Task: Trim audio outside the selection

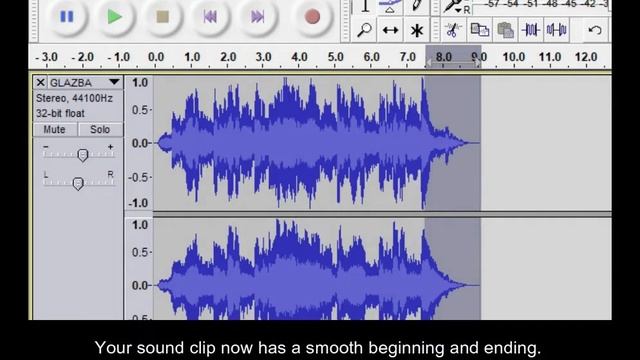Action: (x=531, y=30)
